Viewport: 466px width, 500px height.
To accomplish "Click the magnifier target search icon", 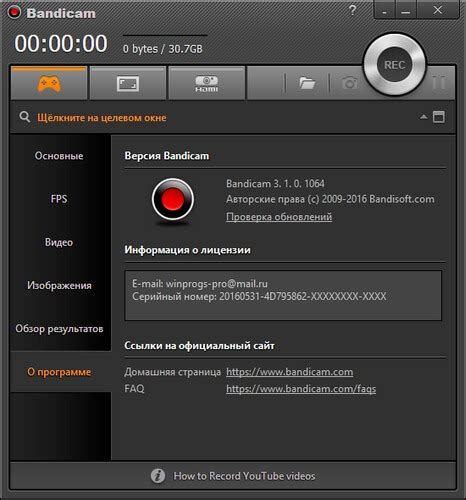I will coord(25,117).
